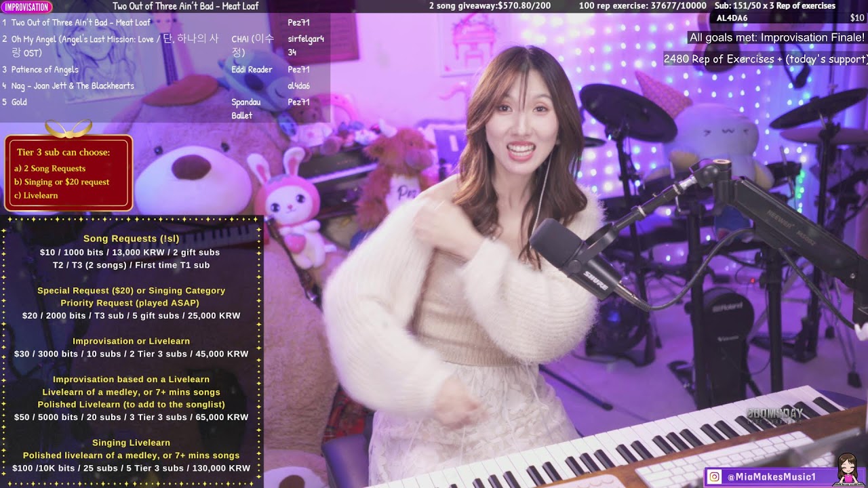Click the 'Singing Livelearn' heading
The width and height of the screenshot is (868, 488).
(x=132, y=443)
